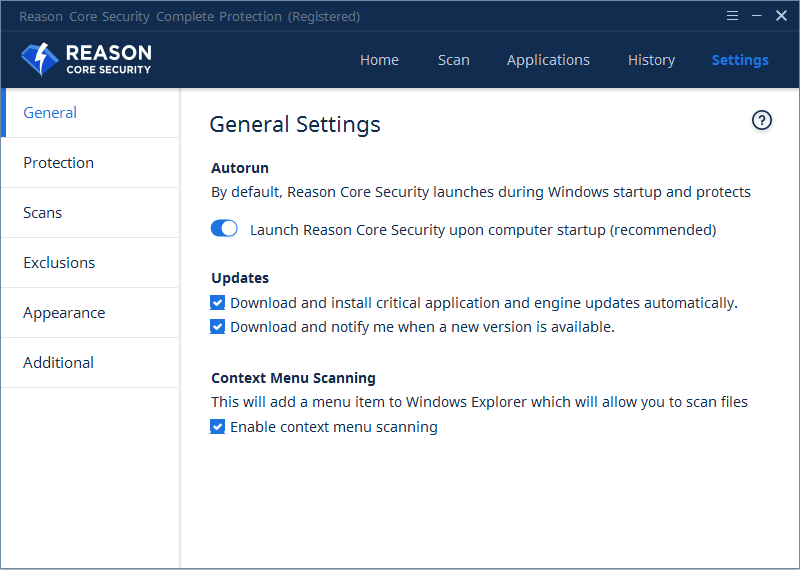Uncheck automatic critical updates download checkbox
This screenshot has height=570, width=800.
(218, 302)
